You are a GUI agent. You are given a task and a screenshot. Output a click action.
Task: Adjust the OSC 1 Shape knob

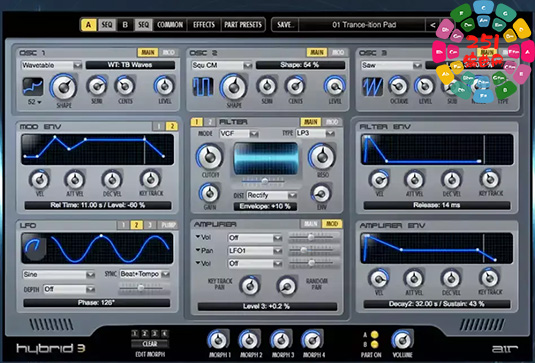[64, 87]
